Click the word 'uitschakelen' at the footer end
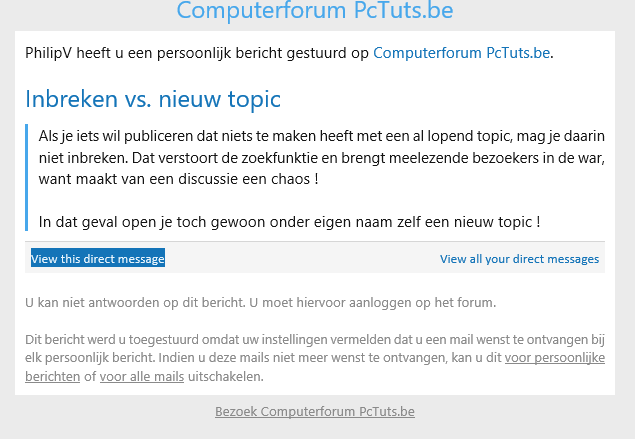635x439 pixels. click(x=226, y=377)
